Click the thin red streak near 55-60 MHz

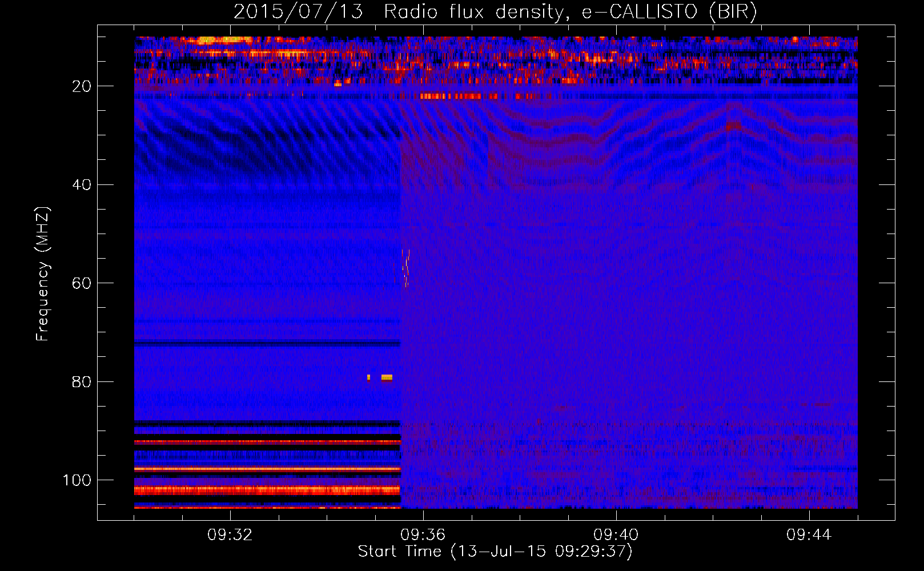tap(406, 268)
